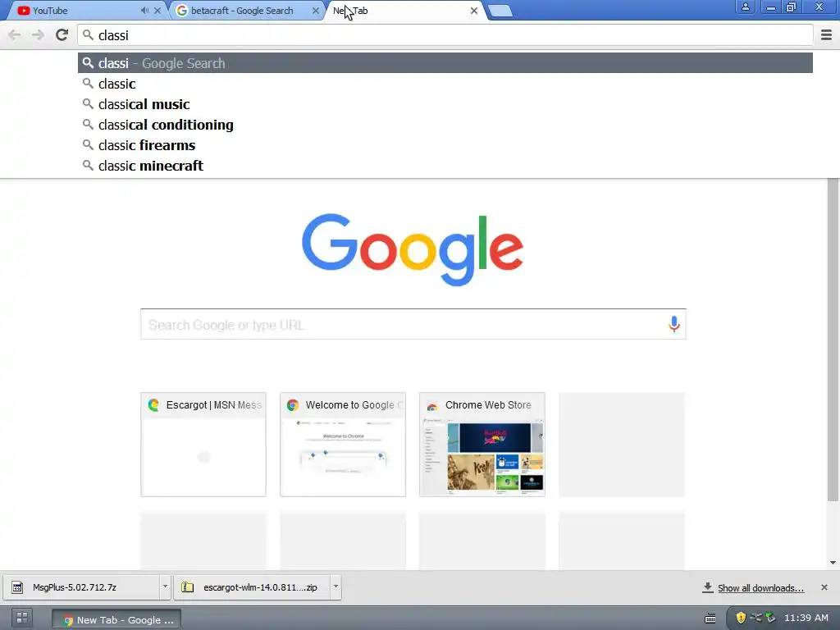Open the Escargot MSN Messenger thumbnail

click(203, 445)
